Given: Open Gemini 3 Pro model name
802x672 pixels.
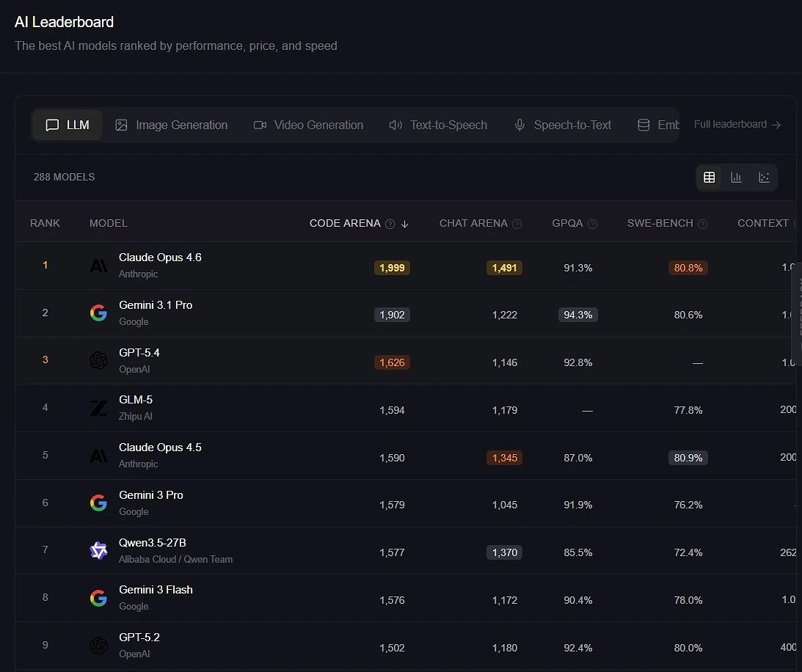Looking at the screenshot, I should pos(151,494).
